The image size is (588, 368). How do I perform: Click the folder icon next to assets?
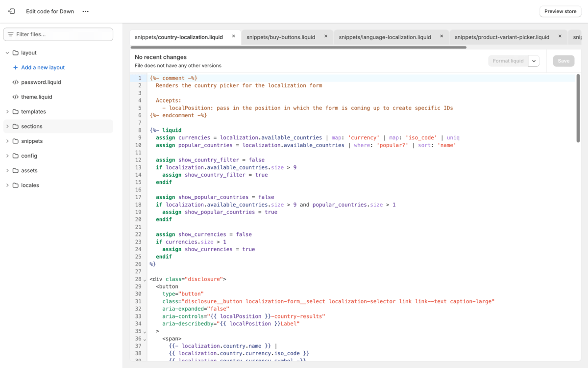[16, 170]
